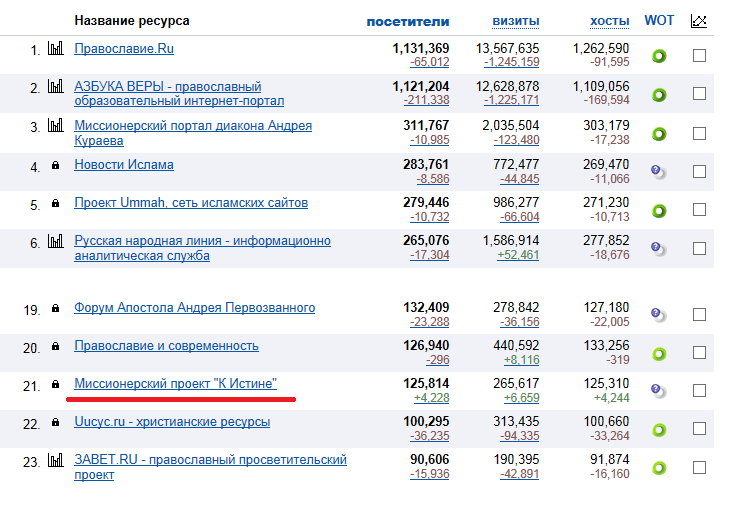This screenshot has width=740, height=507.
Task: Click unknown WOT rating for Новости Ислама
Action: pyautogui.click(x=659, y=172)
